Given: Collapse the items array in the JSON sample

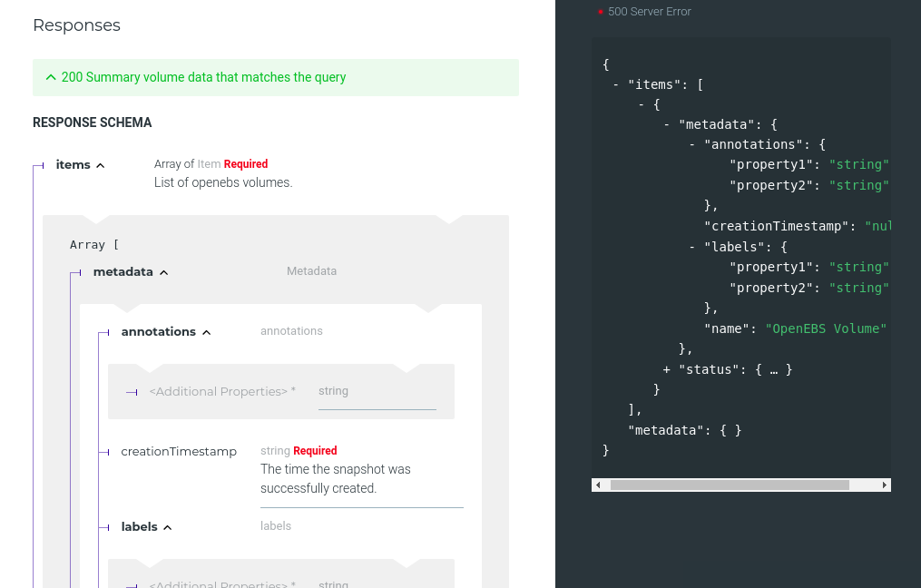Looking at the screenshot, I should coord(614,83).
